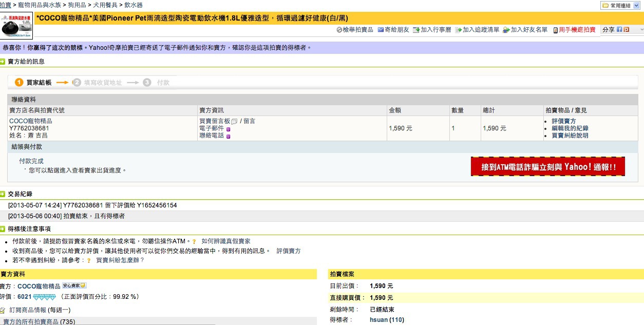This screenshot has height=325, width=644.
Task: Click the 寄給朋友 envelope icon
Action: [x=381, y=30]
